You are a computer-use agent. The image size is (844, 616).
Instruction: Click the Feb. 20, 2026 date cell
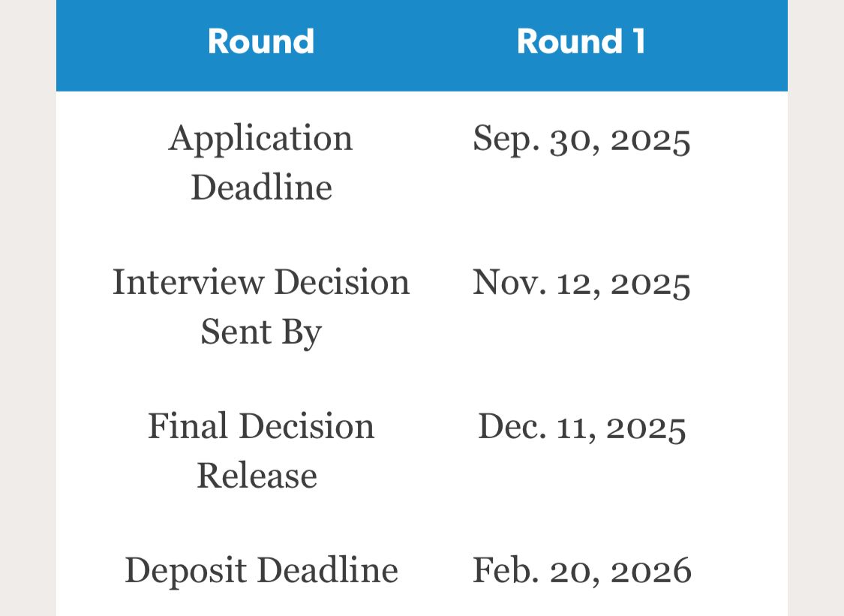tap(581, 570)
